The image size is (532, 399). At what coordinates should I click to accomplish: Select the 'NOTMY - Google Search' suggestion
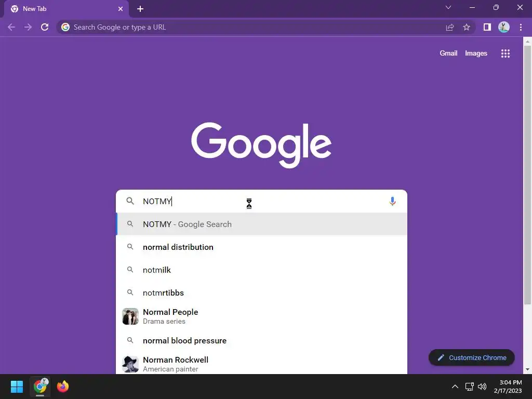[261, 224]
